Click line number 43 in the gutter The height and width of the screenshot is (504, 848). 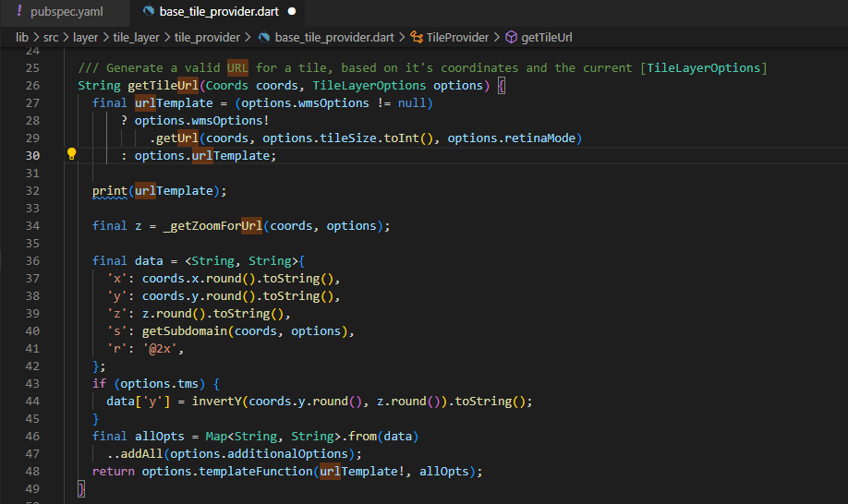click(x=32, y=383)
